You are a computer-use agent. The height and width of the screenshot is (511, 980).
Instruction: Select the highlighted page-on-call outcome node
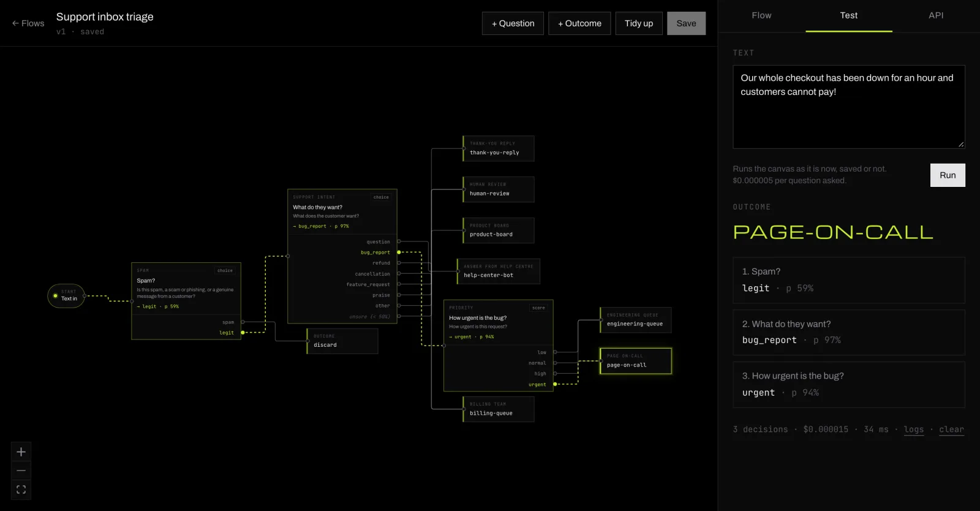(636, 361)
